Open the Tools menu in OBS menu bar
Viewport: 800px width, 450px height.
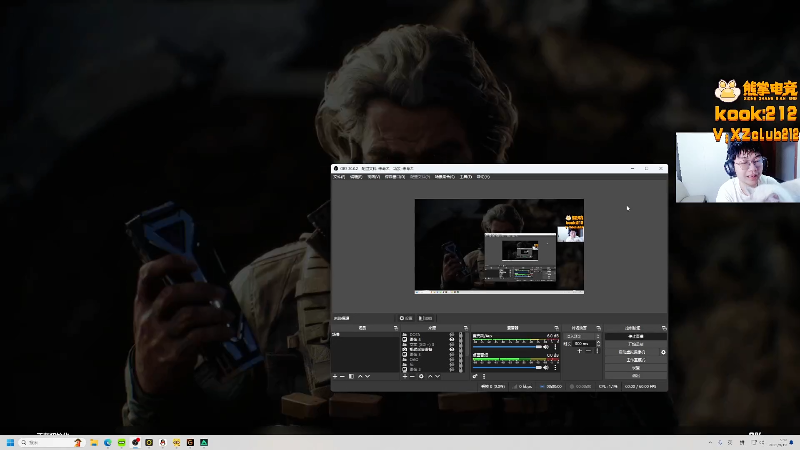pyautogui.click(x=465, y=177)
